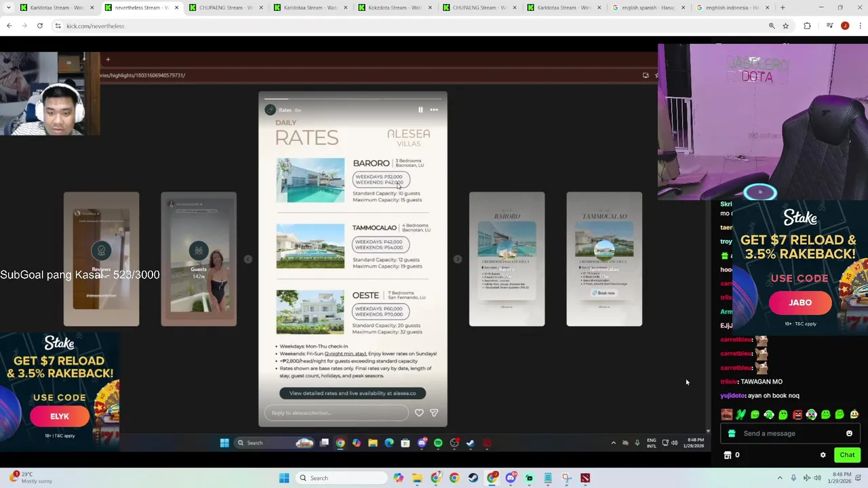Click the green Chat send button
This screenshot has width=868, height=488.
[847, 455]
